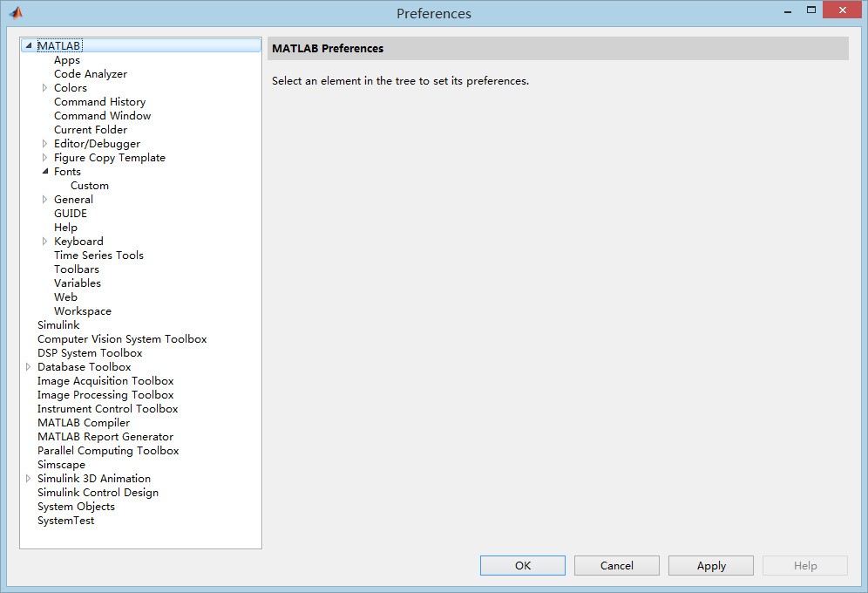Select Command Window in the tree
Image resolution: width=868 pixels, height=593 pixels.
click(x=102, y=116)
